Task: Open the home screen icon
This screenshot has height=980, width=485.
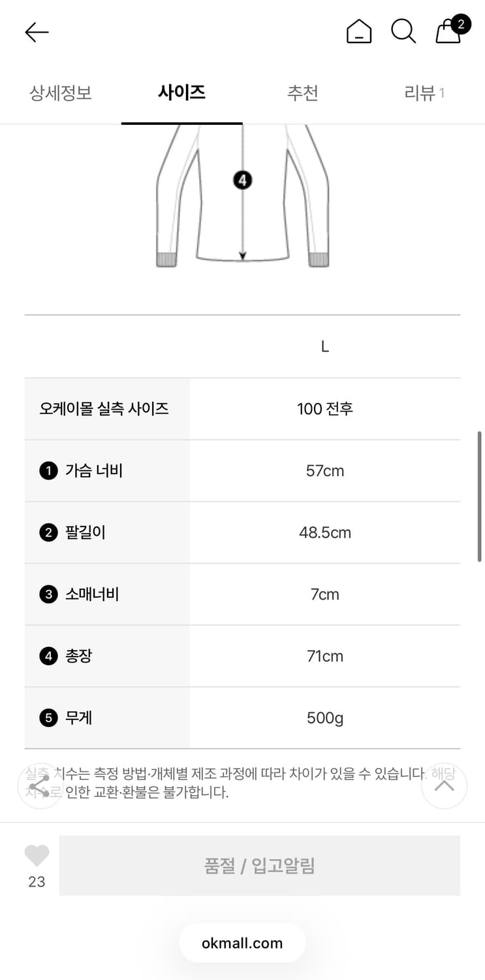Action: pos(359,31)
